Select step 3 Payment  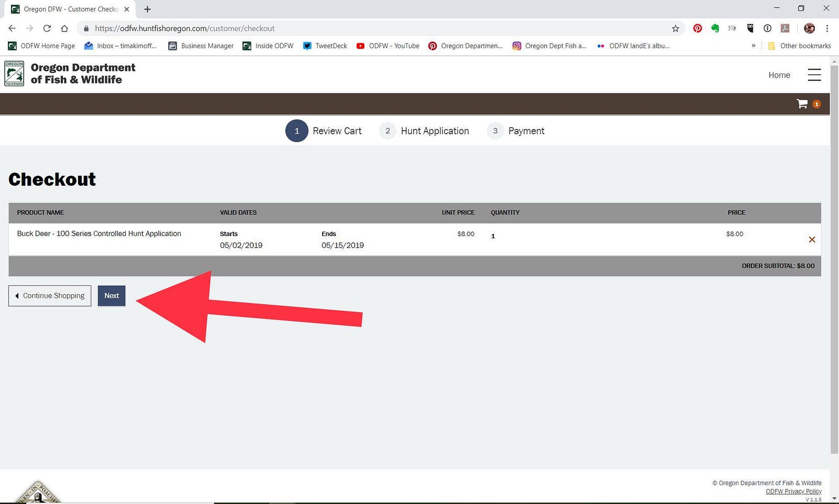pos(516,131)
